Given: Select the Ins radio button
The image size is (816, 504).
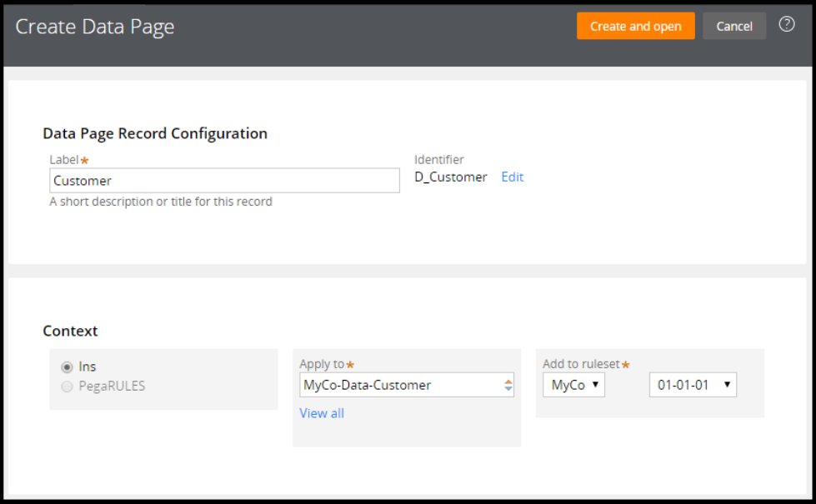Looking at the screenshot, I should pyautogui.click(x=67, y=367).
